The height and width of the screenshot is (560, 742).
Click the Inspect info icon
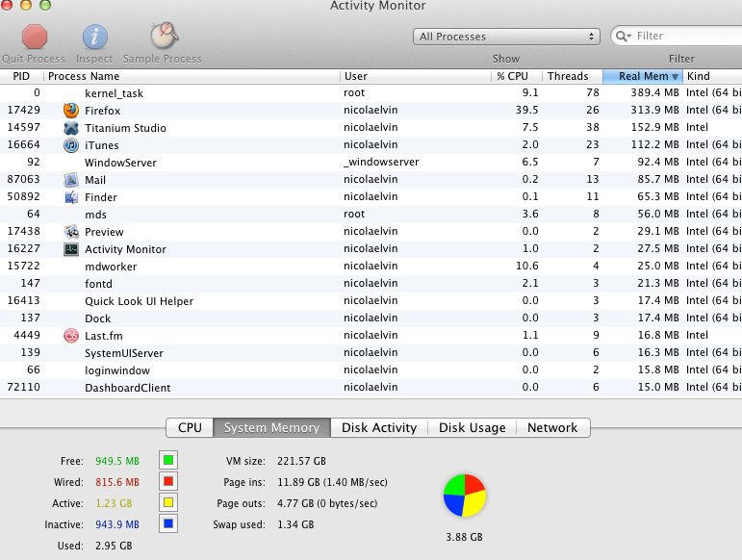point(95,37)
